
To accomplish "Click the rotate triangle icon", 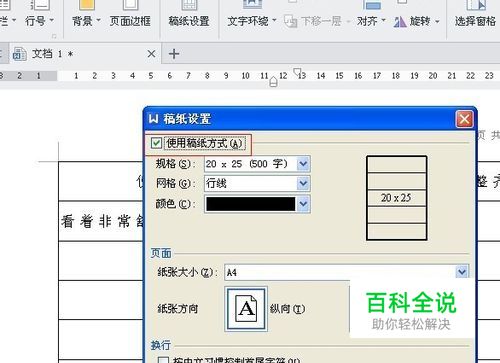I will [400, 22].
